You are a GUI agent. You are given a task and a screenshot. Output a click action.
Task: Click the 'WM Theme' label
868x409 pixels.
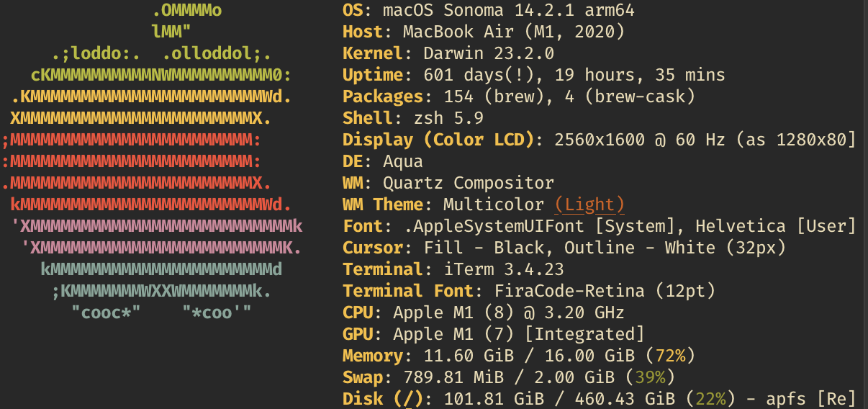383,205
